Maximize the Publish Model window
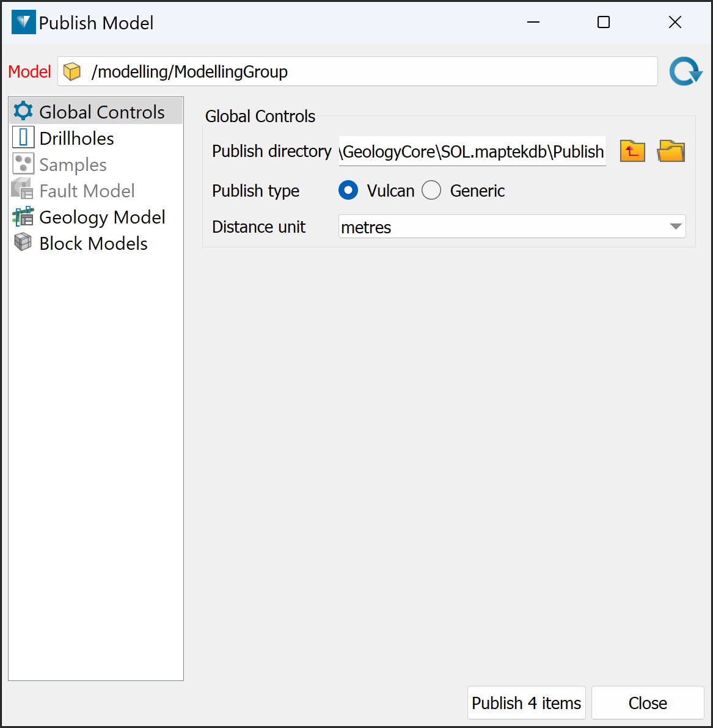The image size is (713, 728). click(604, 23)
